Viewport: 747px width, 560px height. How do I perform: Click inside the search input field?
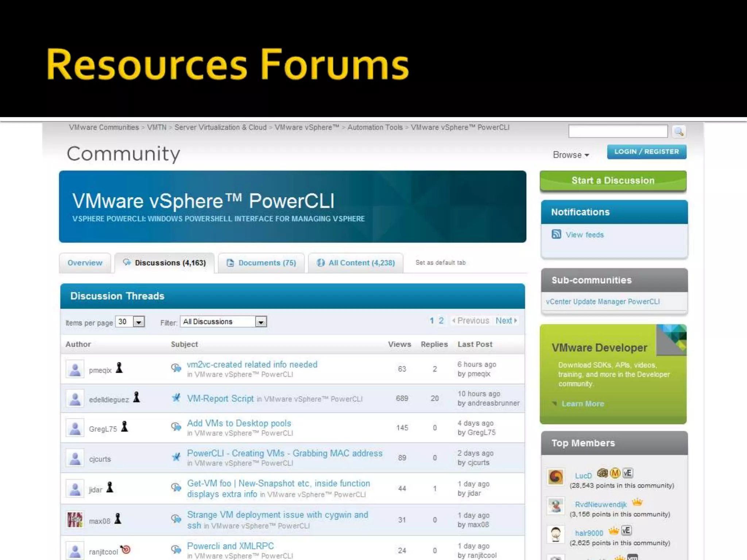tap(618, 131)
